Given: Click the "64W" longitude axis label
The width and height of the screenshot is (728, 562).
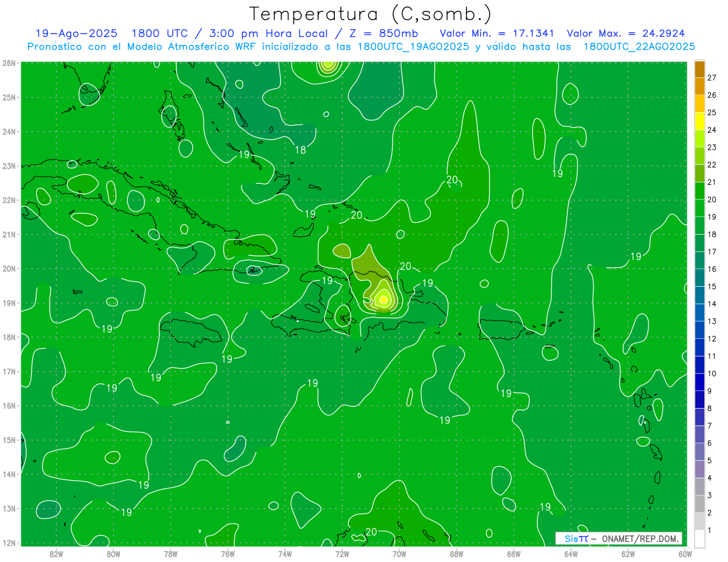Looking at the screenshot, I should point(571,553).
